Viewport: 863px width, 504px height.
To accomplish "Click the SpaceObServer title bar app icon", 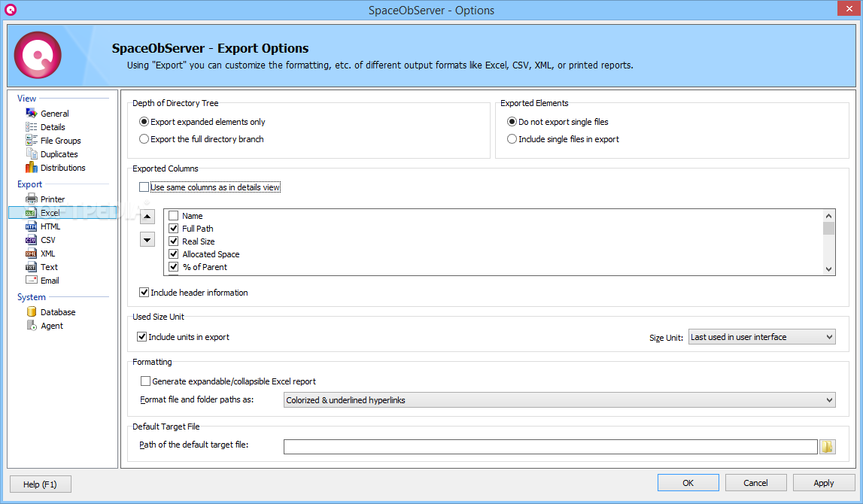I will 11,9.
